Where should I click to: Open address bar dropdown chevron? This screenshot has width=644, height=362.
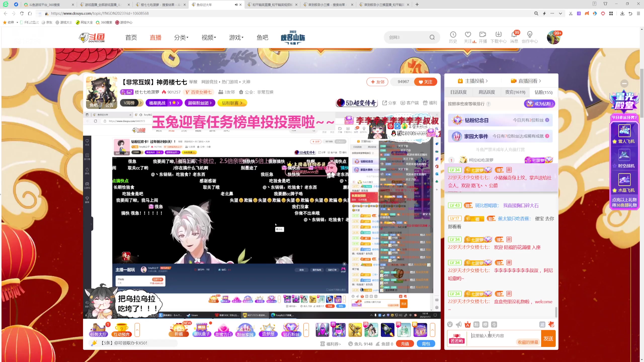tap(560, 13)
